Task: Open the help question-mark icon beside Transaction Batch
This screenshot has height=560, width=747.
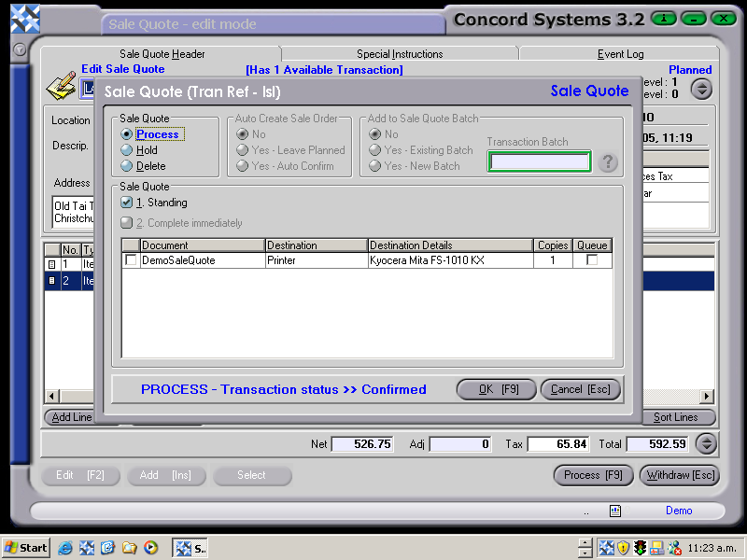Action: tap(608, 161)
